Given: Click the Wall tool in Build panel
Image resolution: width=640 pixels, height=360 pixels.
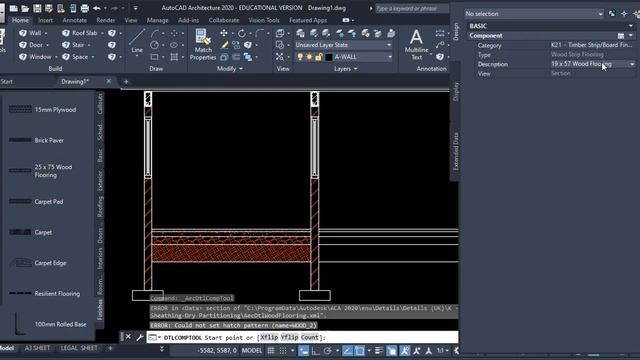Looking at the screenshot, I should pos(31,33).
